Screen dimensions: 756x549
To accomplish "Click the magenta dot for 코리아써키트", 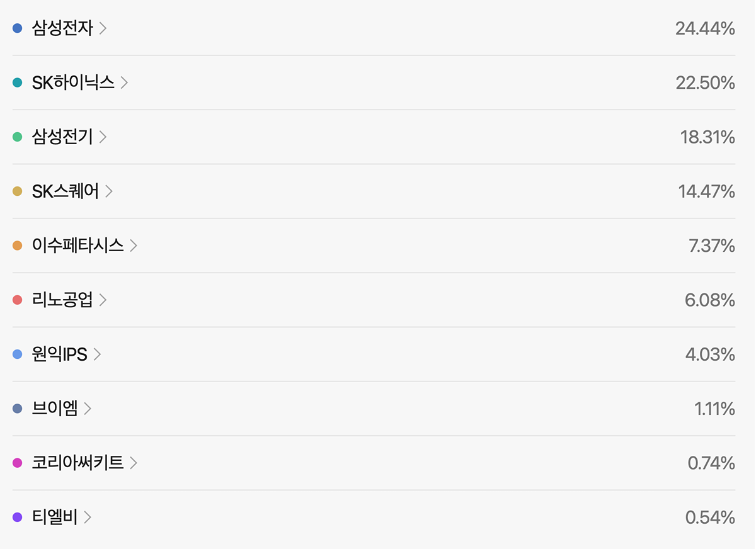I will point(18,463).
